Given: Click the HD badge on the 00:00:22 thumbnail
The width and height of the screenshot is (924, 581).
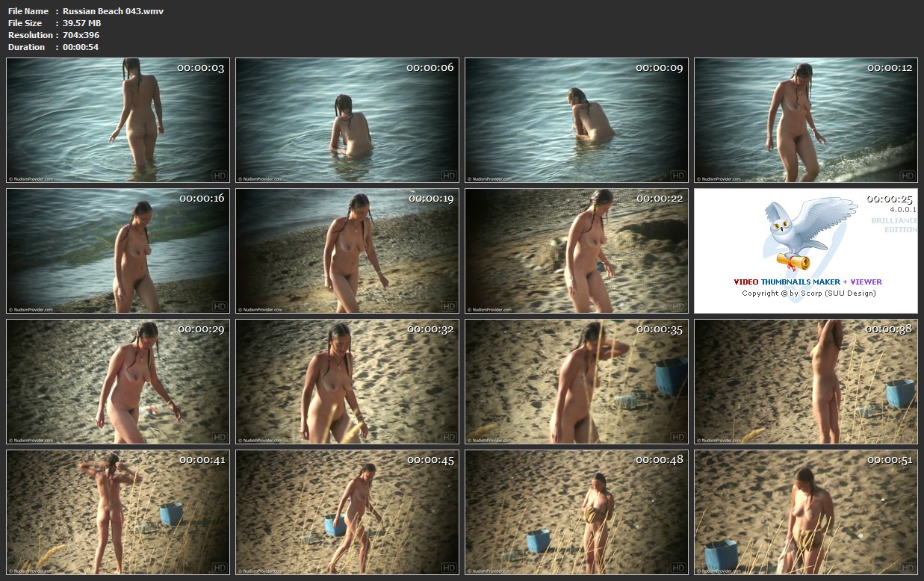Looking at the screenshot, I should [678, 306].
